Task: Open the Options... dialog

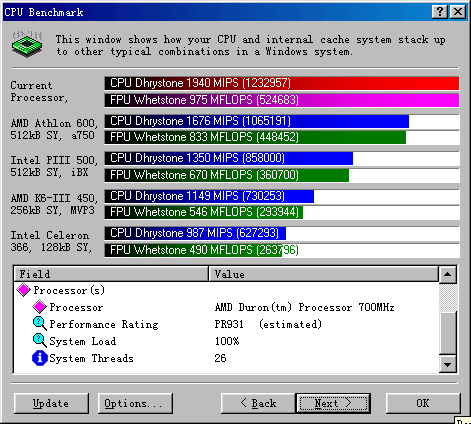Action: tap(135, 403)
